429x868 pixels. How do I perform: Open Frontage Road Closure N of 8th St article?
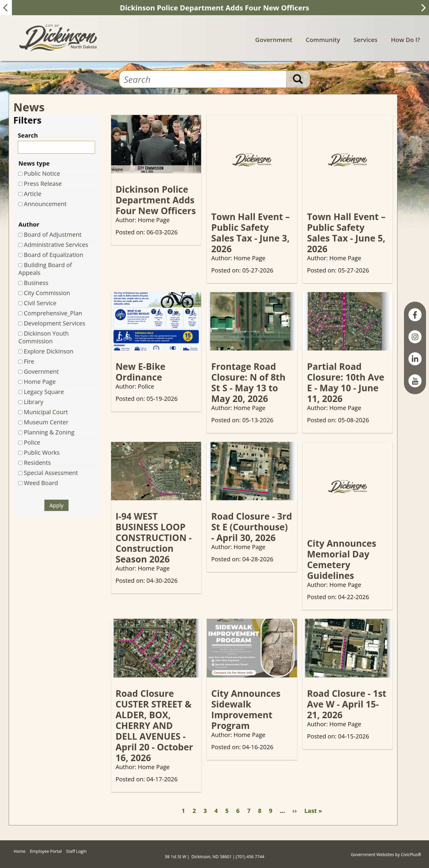coord(248,382)
